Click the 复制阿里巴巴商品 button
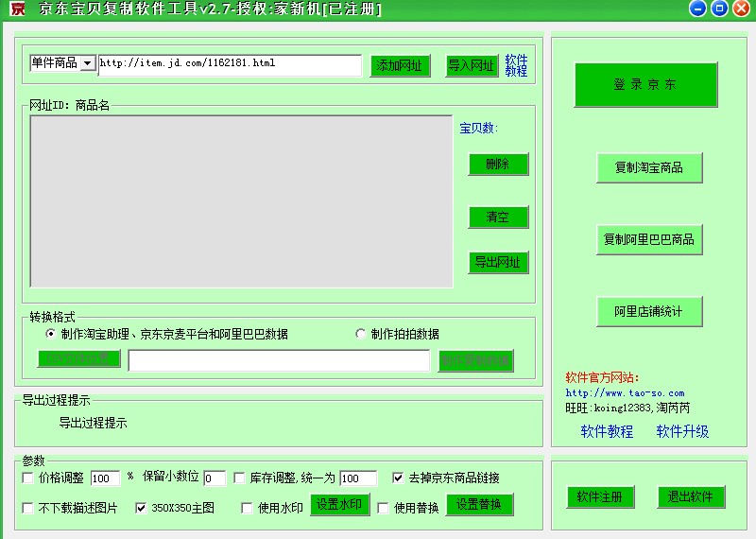The image size is (756, 539). (649, 239)
